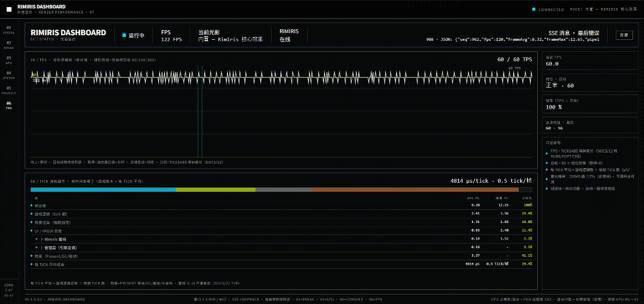Open the 05 Console section
This screenshot has width=644, height=304.
click(9, 90)
